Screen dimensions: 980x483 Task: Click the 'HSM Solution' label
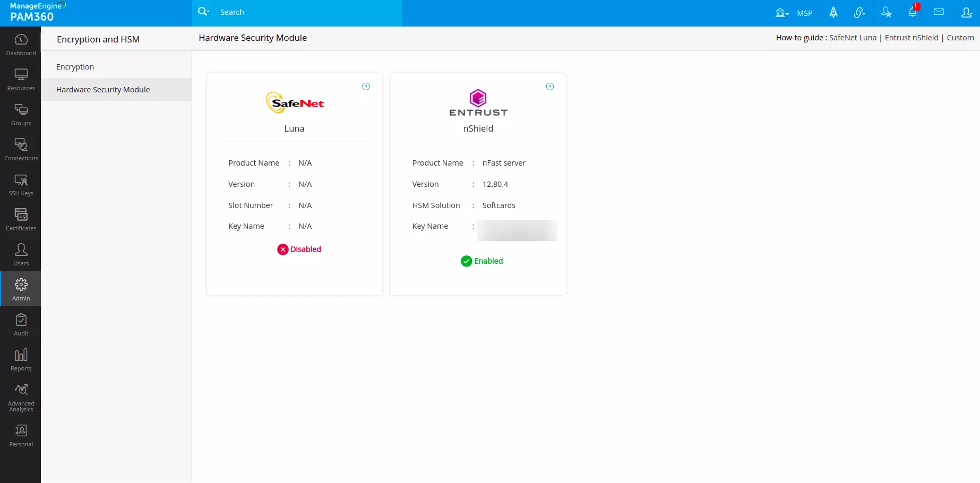click(x=436, y=205)
